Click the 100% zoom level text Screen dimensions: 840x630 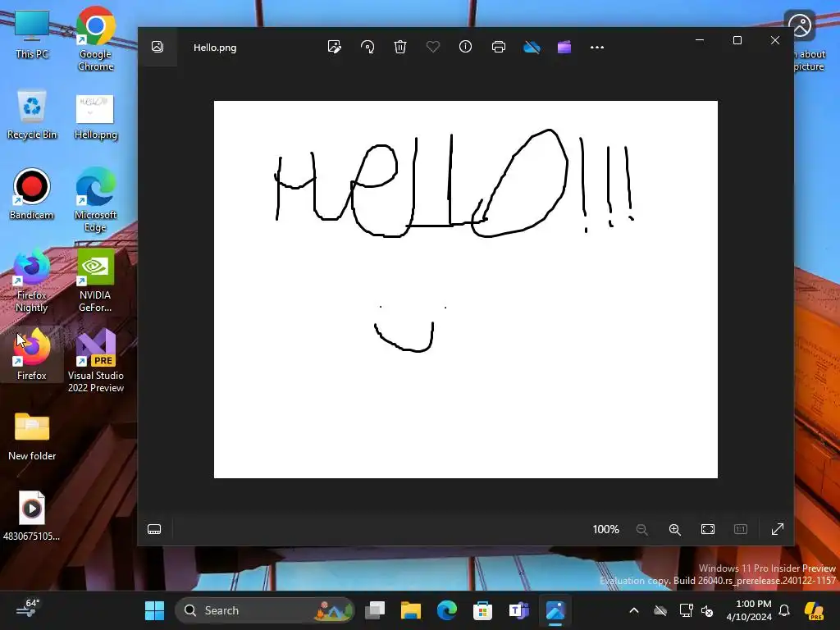(x=606, y=529)
